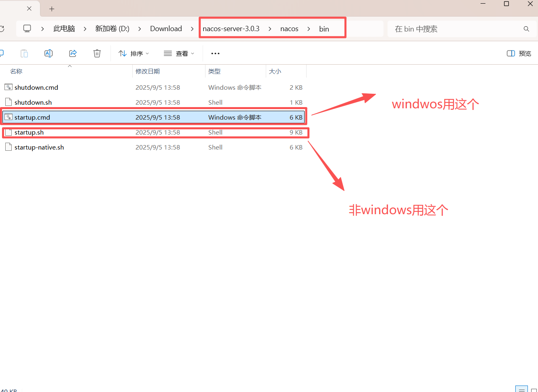Click the Delete trash can icon
Viewport: 538px width, 392px height.
[97, 53]
